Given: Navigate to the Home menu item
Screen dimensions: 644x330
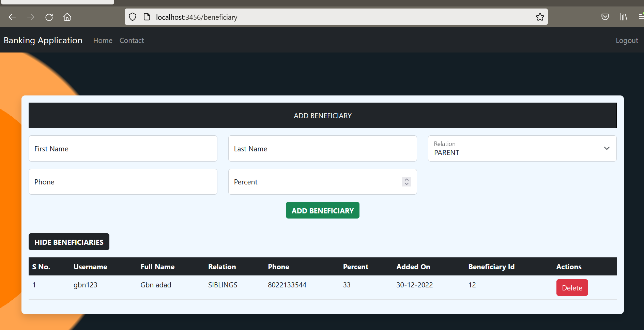Looking at the screenshot, I should pyautogui.click(x=103, y=40).
